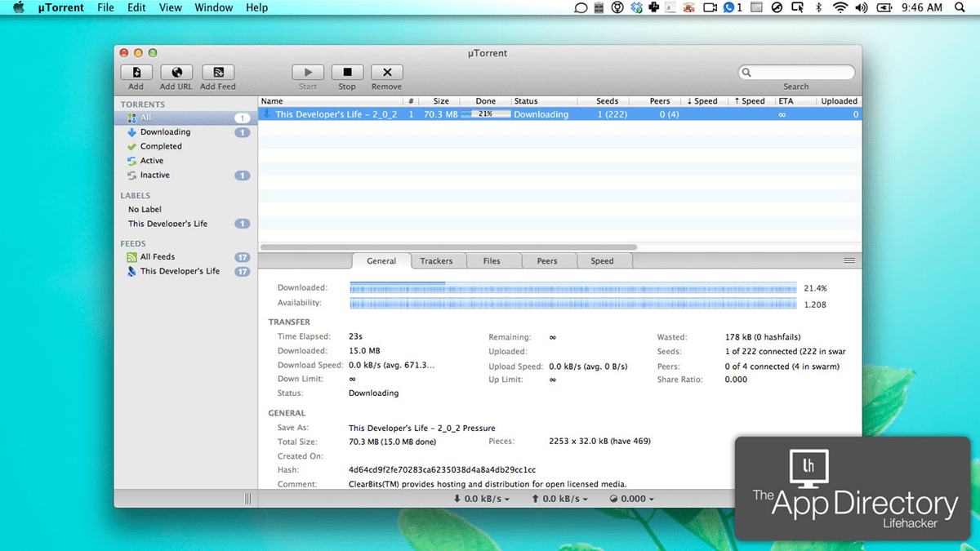This screenshot has height=551, width=980.
Task: Select the Inactive torrents filter
Action: (x=155, y=175)
